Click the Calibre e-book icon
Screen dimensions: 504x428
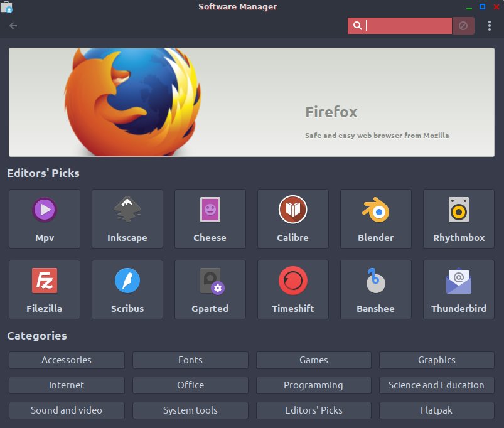click(292, 210)
